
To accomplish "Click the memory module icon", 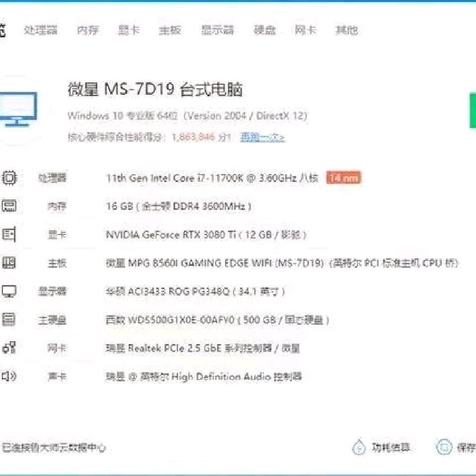I will point(9,206).
